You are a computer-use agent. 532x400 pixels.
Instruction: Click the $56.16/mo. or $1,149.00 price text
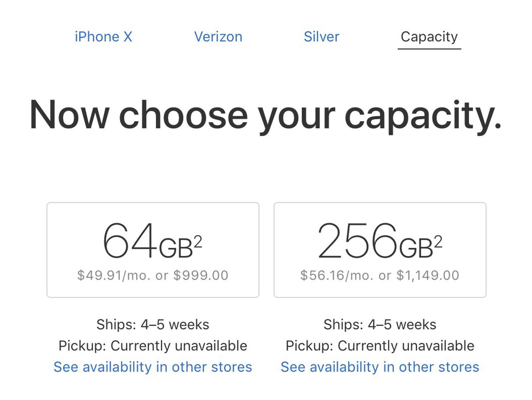click(380, 276)
